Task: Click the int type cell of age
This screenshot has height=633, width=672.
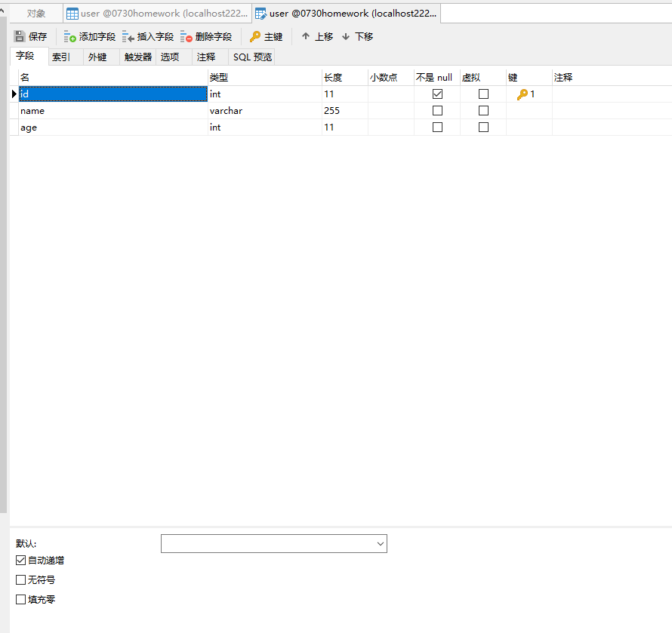Action: click(265, 128)
